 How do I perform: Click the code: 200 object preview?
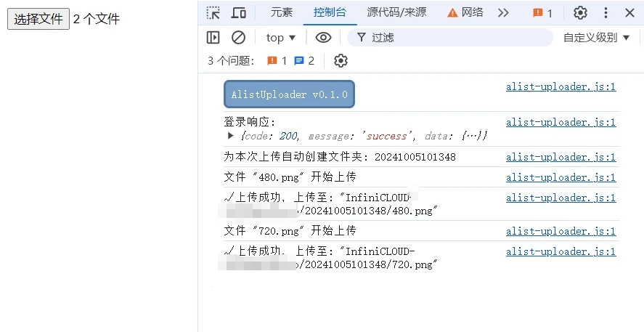(364, 136)
